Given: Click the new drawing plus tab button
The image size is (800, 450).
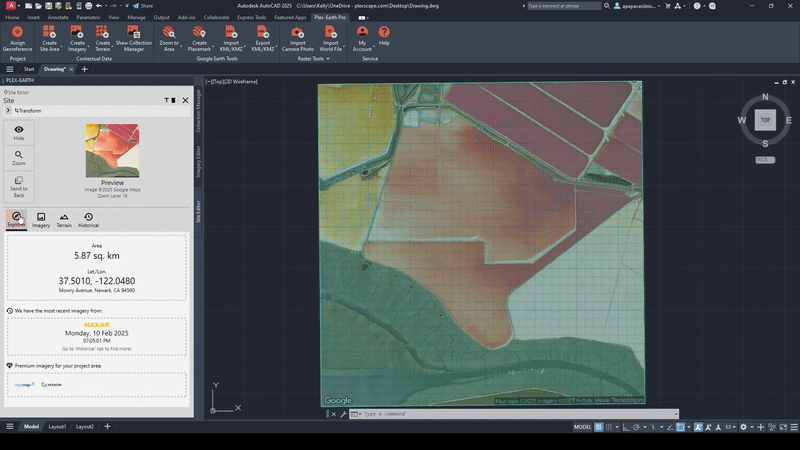Looking at the screenshot, I should tap(84, 69).
